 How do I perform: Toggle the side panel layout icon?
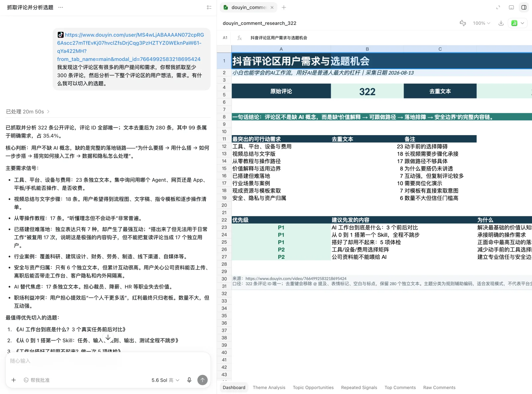524,7
